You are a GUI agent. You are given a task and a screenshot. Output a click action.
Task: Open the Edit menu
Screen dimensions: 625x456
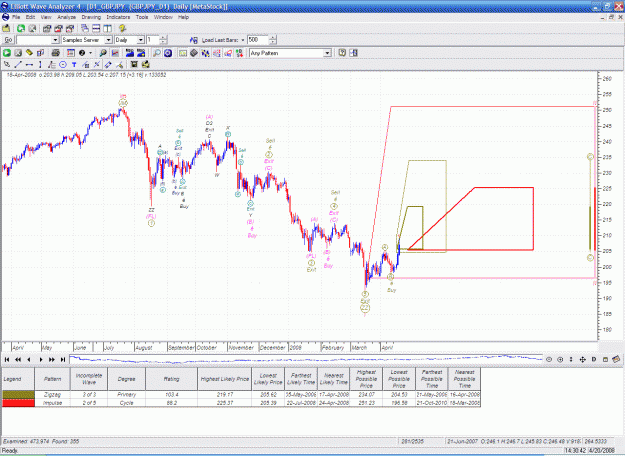30,17
